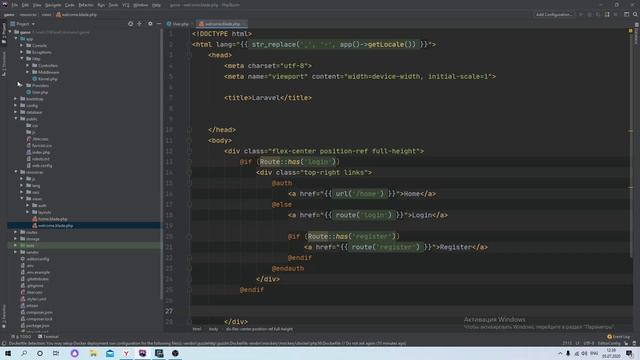Open PhpStorm icon in taskbar
Viewport: 640px width, 360px height.
click(x=142, y=353)
